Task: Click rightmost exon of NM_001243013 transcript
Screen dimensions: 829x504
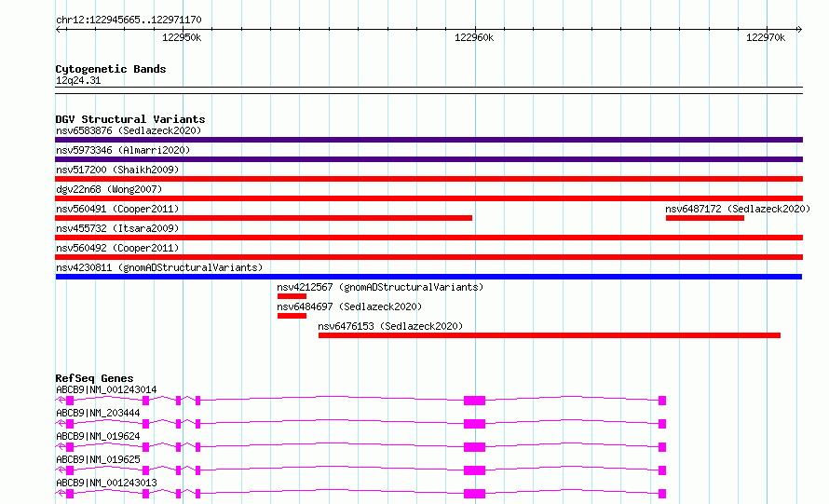Action: [662, 494]
